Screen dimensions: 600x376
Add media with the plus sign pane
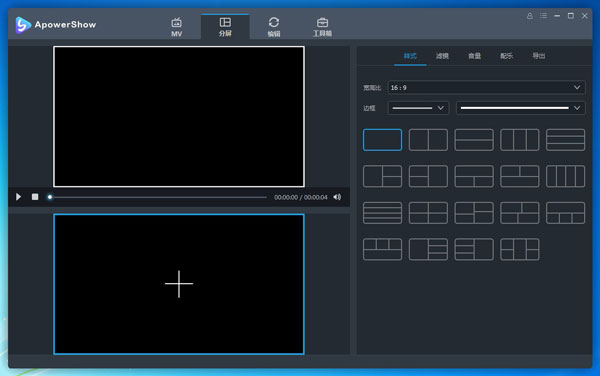(179, 284)
